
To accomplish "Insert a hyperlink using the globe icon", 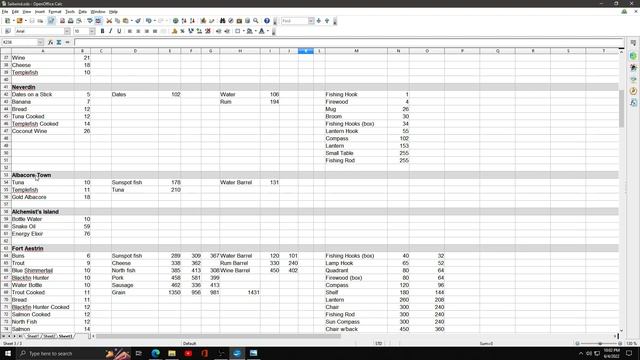I will (176, 21).
